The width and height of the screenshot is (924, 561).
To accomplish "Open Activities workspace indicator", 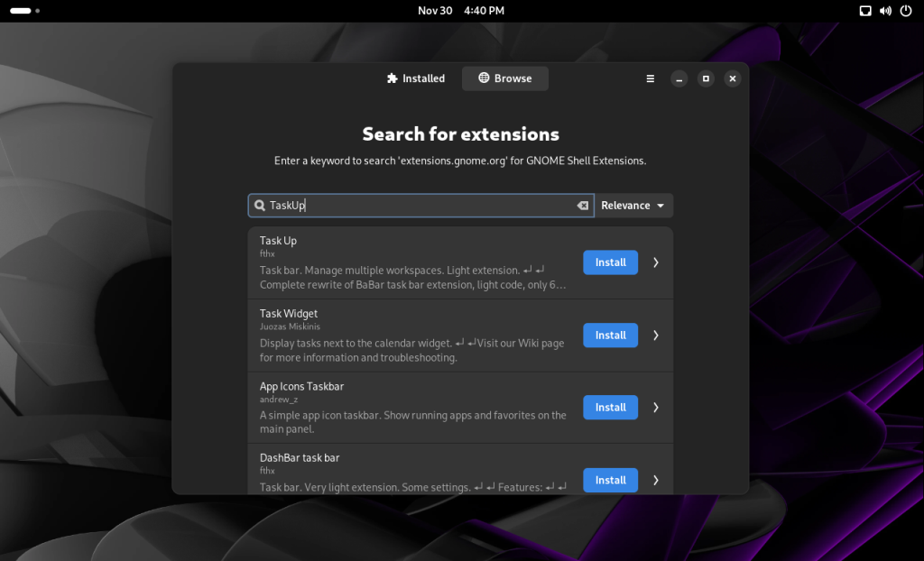I will click(24, 11).
